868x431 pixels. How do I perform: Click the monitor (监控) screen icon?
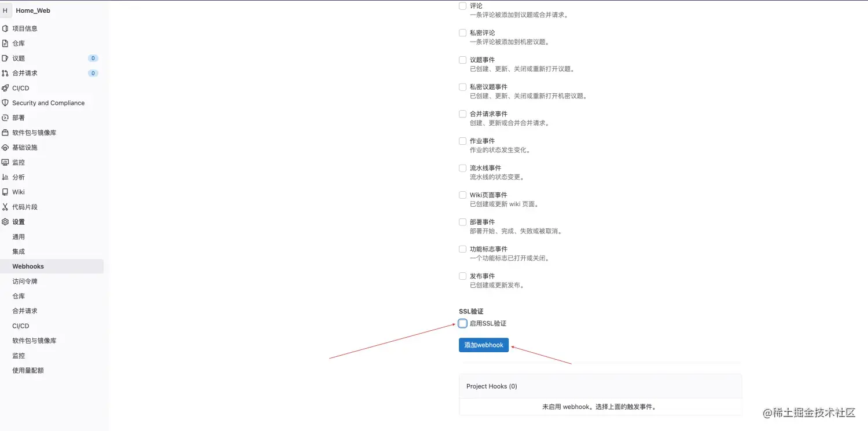pos(5,162)
